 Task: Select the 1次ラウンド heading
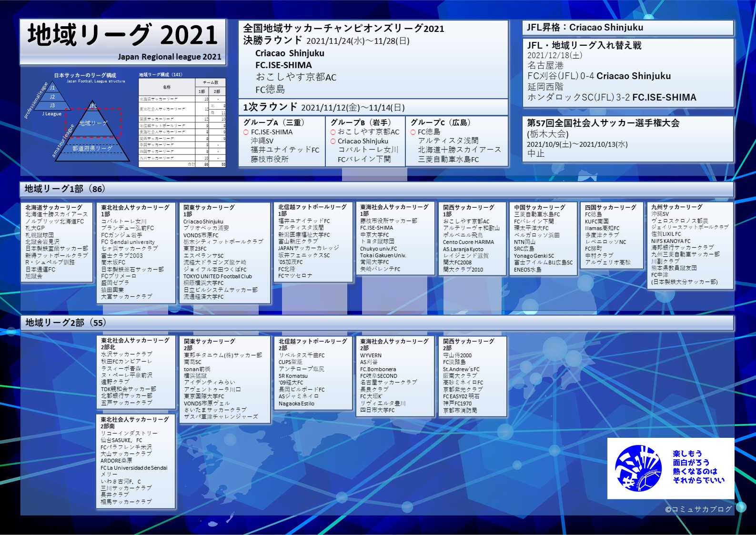pyautogui.click(x=270, y=107)
